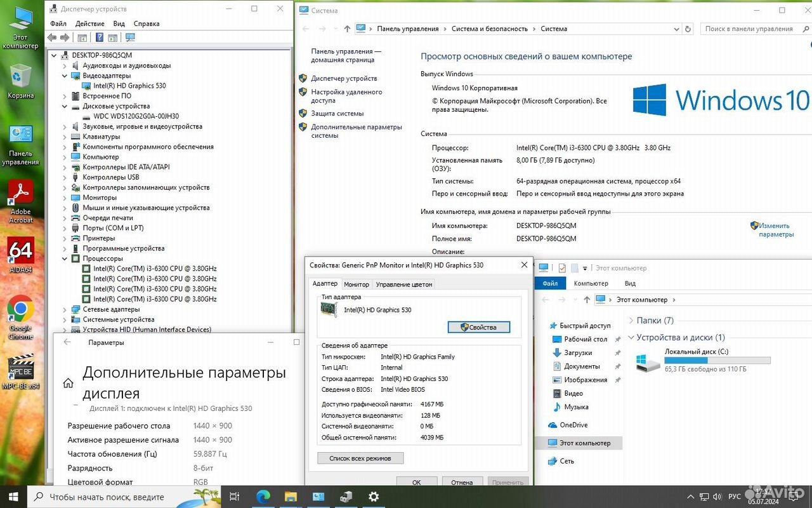Open the Recycle Bin (Корзина) desktop icon

point(20,81)
